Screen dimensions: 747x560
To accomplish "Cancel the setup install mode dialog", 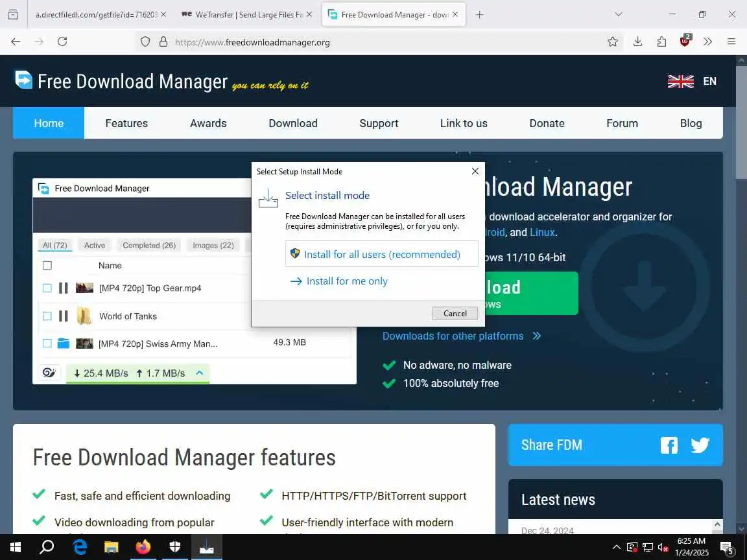I will [455, 313].
